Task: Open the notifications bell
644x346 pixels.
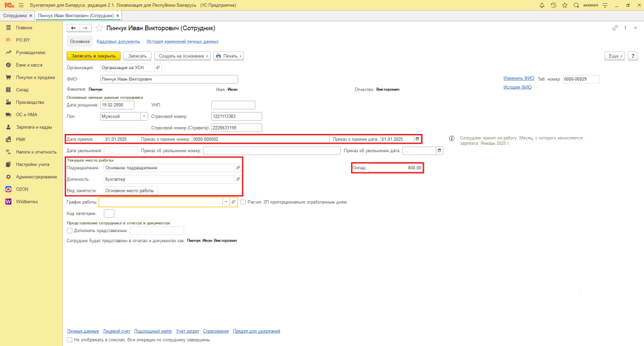Action: tap(541, 5)
